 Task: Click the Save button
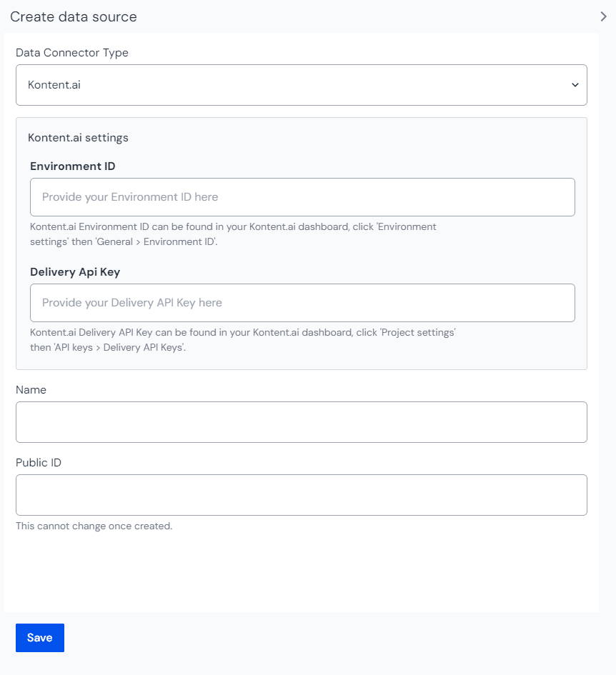(x=39, y=637)
